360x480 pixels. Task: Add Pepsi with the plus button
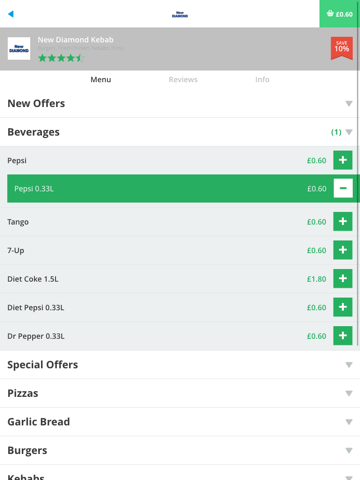343,160
